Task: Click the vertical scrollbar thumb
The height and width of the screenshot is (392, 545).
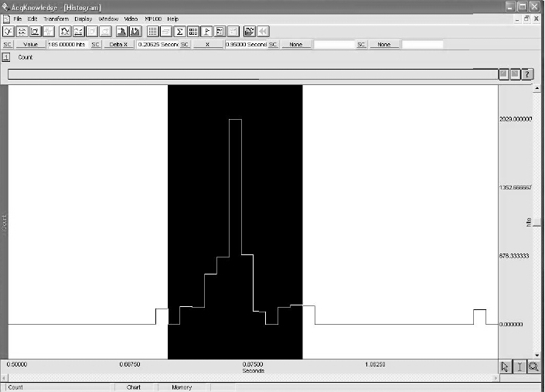Action: (537, 223)
